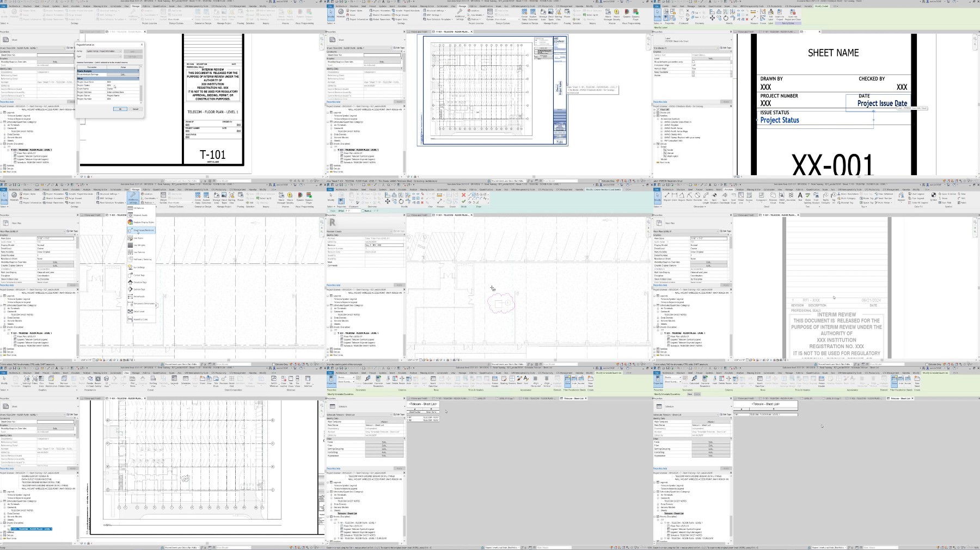This screenshot has height=550, width=980.
Task: Click Dynamo icon in window with Additional Settings open
Action: pos(300,197)
